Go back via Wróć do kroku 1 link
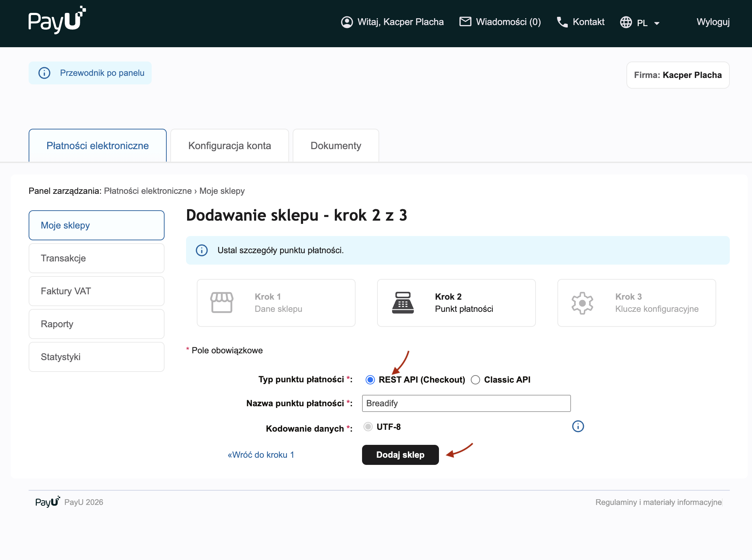Viewport: 752px width, 560px height. pyautogui.click(x=261, y=455)
